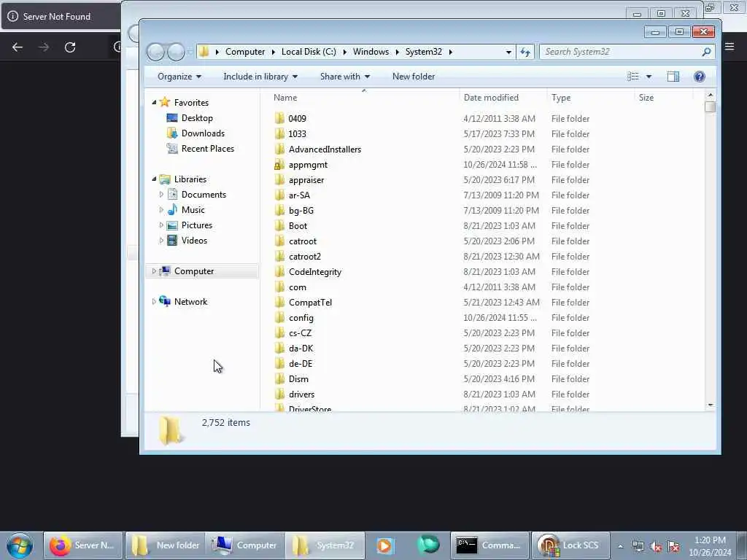The width and height of the screenshot is (747, 560).
Task: Click the taskbar clock showing 1:20 PM
Action: click(x=710, y=546)
